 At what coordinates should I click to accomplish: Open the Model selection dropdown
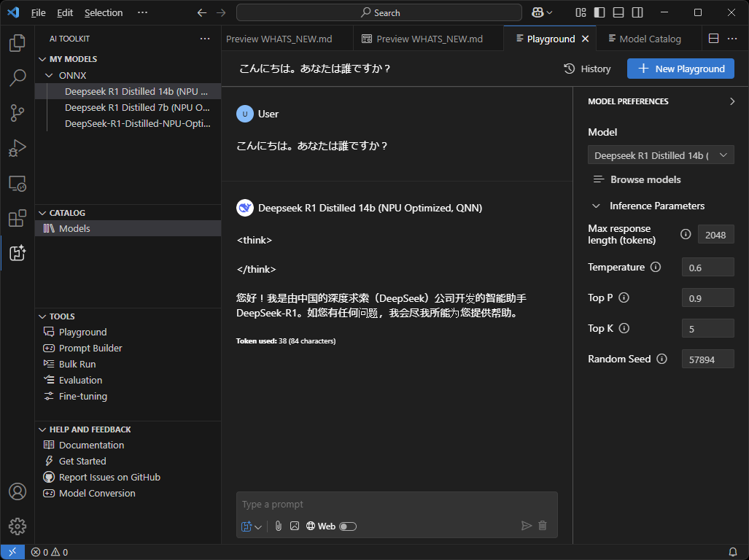661,155
